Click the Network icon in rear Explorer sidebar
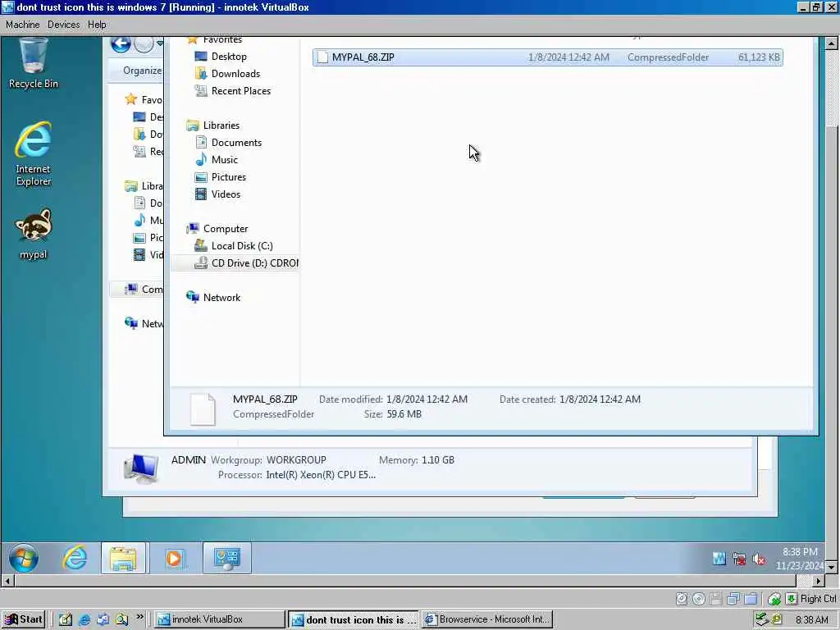 pyautogui.click(x=131, y=323)
